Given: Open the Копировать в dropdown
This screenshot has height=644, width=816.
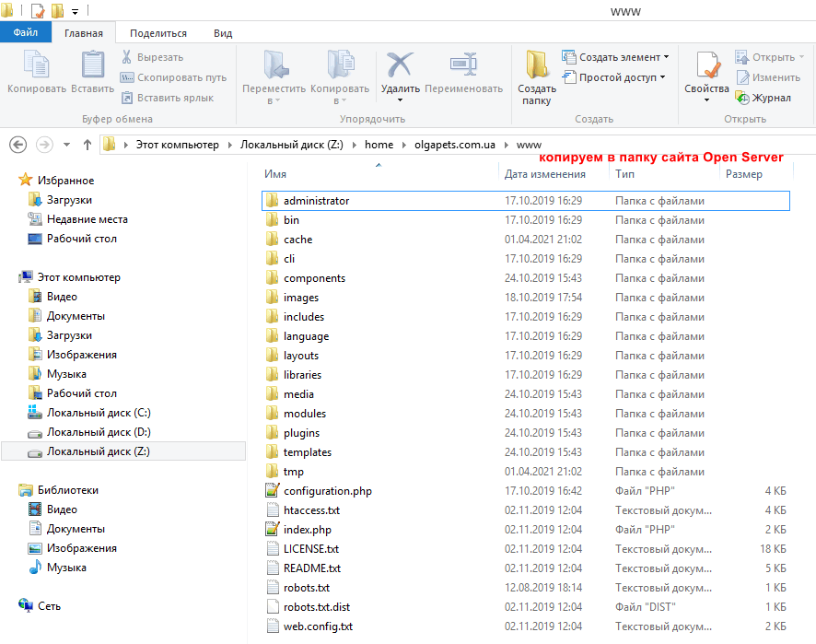Looking at the screenshot, I should pyautogui.click(x=340, y=76).
